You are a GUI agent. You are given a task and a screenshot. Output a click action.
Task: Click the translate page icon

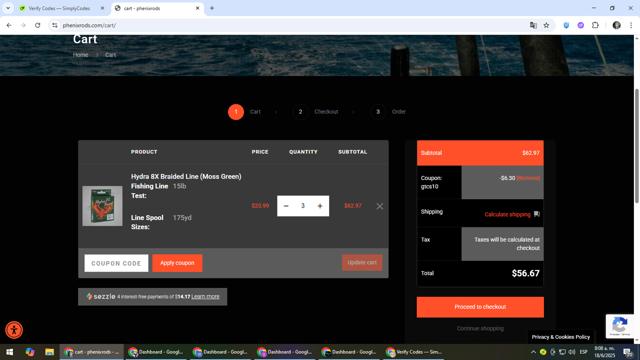533,25
